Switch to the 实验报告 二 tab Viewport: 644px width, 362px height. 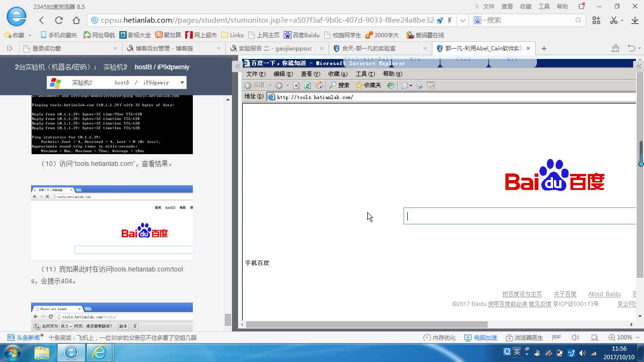(x=277, y=48)
